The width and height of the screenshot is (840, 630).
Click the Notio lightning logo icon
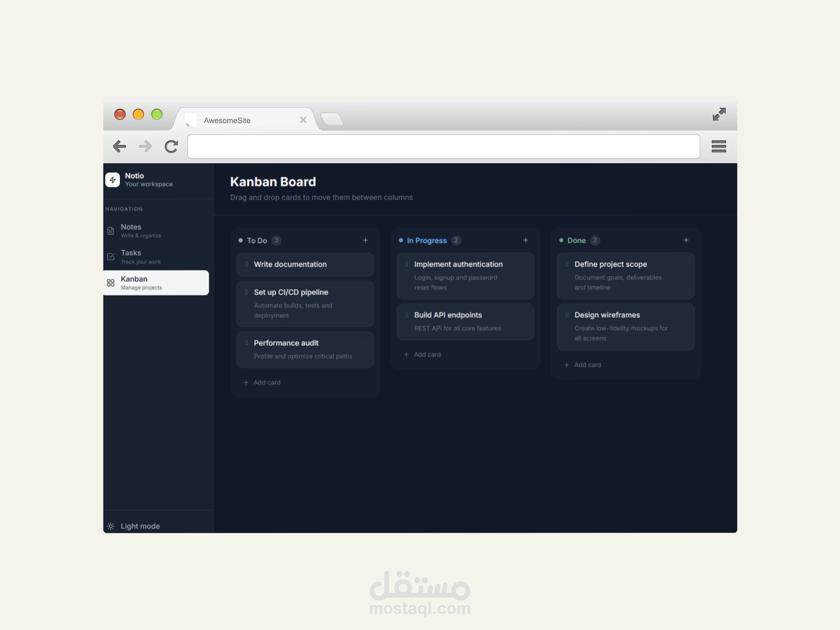tap(112, 180)
